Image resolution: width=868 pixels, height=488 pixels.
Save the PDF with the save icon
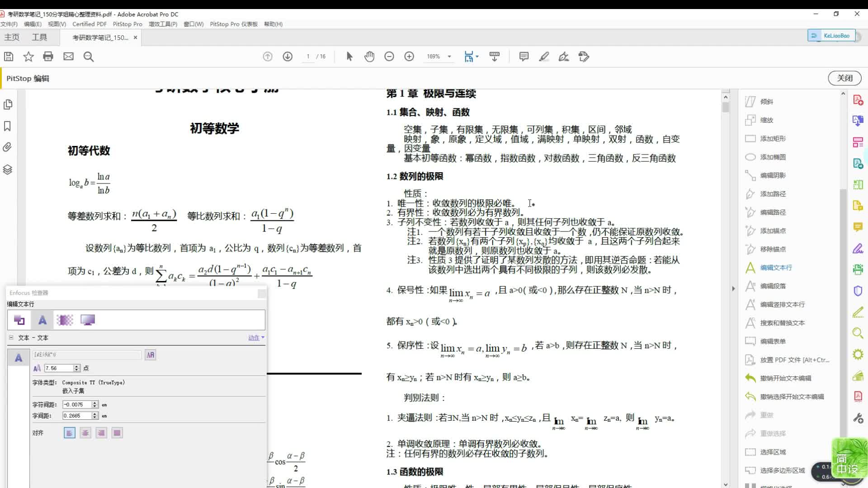point(8,56)
